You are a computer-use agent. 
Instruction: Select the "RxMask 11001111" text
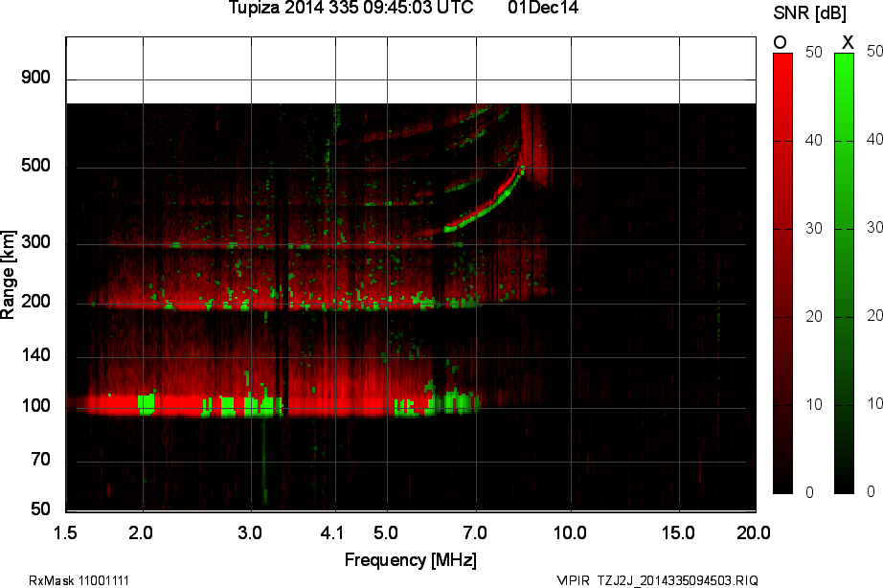[x=79, y=580]
